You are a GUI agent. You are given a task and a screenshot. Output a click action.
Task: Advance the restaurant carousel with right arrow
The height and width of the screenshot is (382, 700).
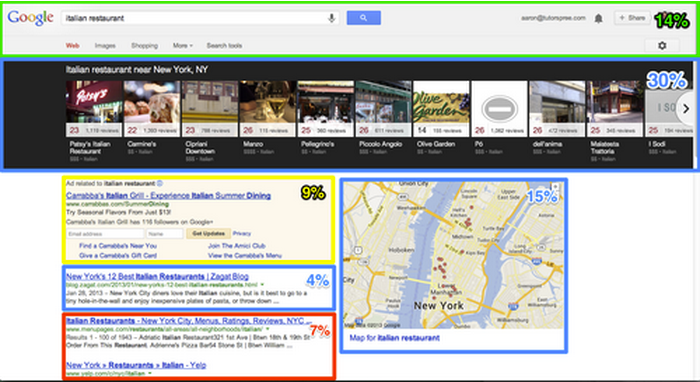686,108
